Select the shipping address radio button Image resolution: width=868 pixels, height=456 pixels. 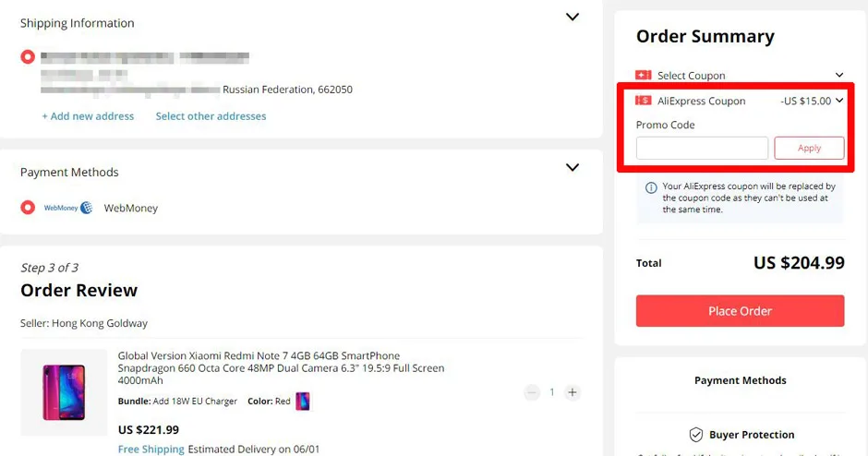coord(28,56)
